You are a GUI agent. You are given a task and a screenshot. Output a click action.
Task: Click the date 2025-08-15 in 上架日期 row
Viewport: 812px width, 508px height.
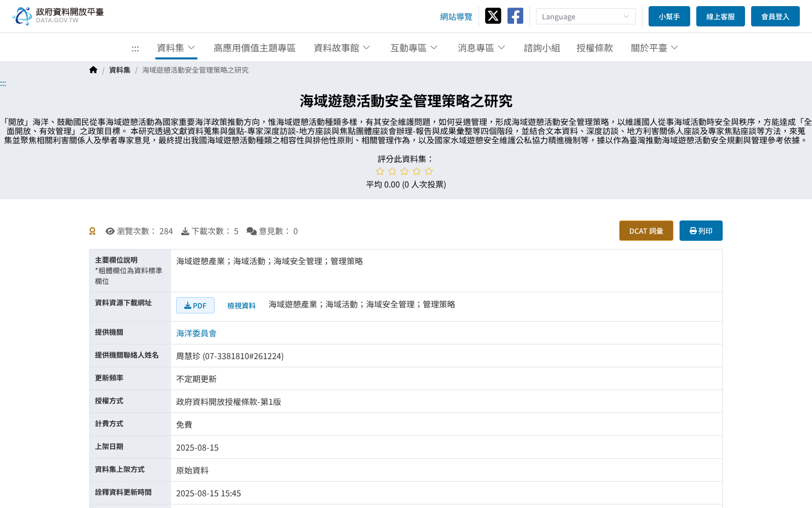197,448
